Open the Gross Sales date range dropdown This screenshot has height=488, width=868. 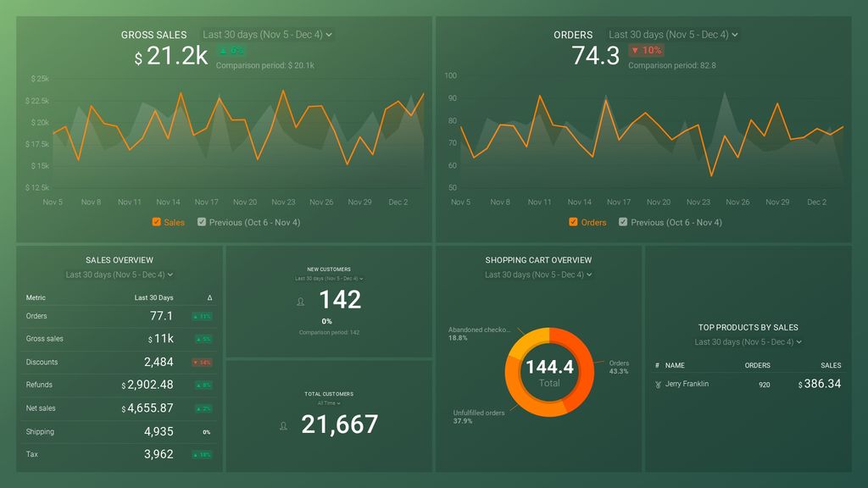(267, 34)
